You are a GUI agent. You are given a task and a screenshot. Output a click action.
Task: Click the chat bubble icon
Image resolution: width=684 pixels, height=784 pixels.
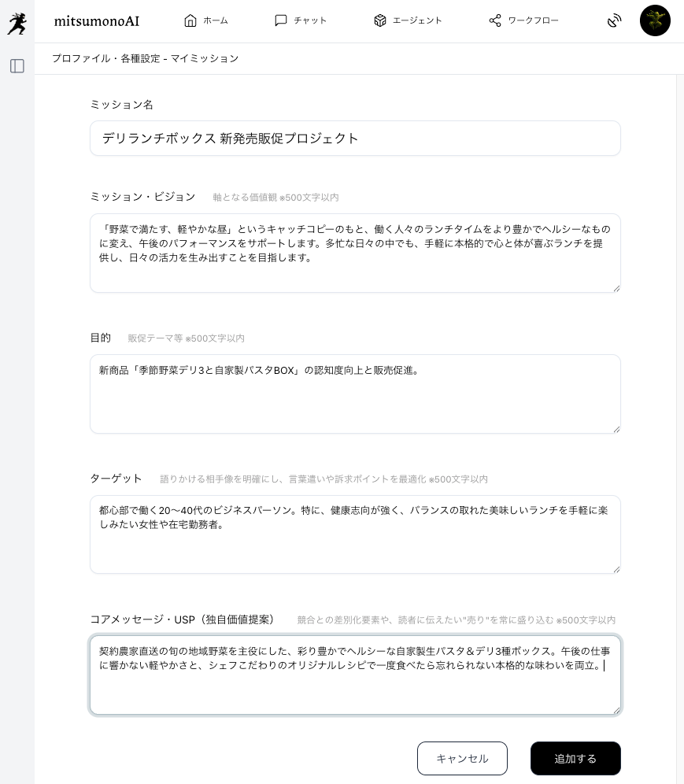pyautogui.click(x=281, y=20)
